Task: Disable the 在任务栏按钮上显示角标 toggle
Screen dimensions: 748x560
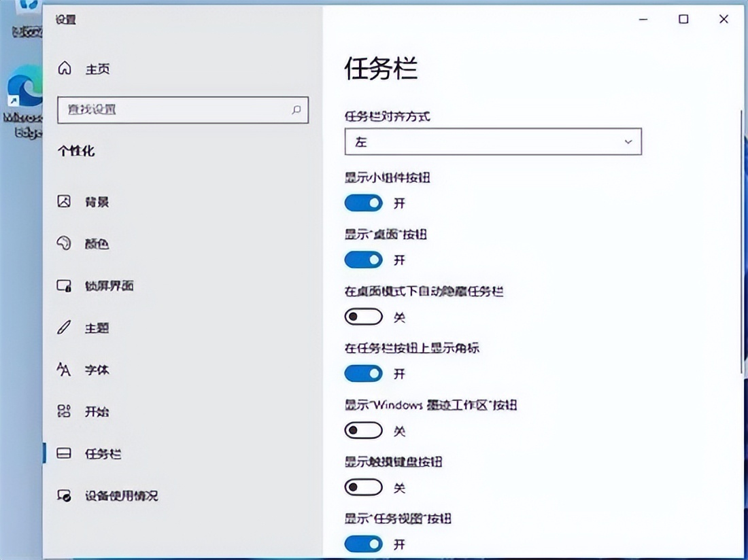Action: pyautogui.click(x=363, y=373)
